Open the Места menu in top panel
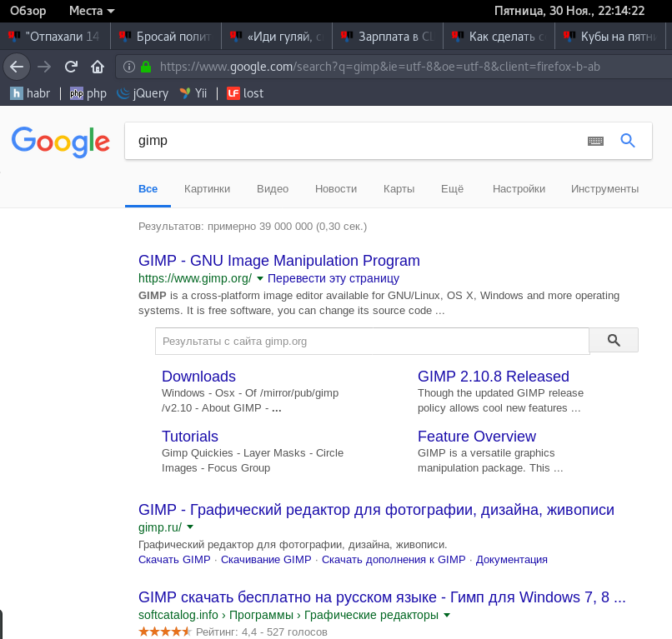This screenshot has width=672, height=639. pos(92,11)
